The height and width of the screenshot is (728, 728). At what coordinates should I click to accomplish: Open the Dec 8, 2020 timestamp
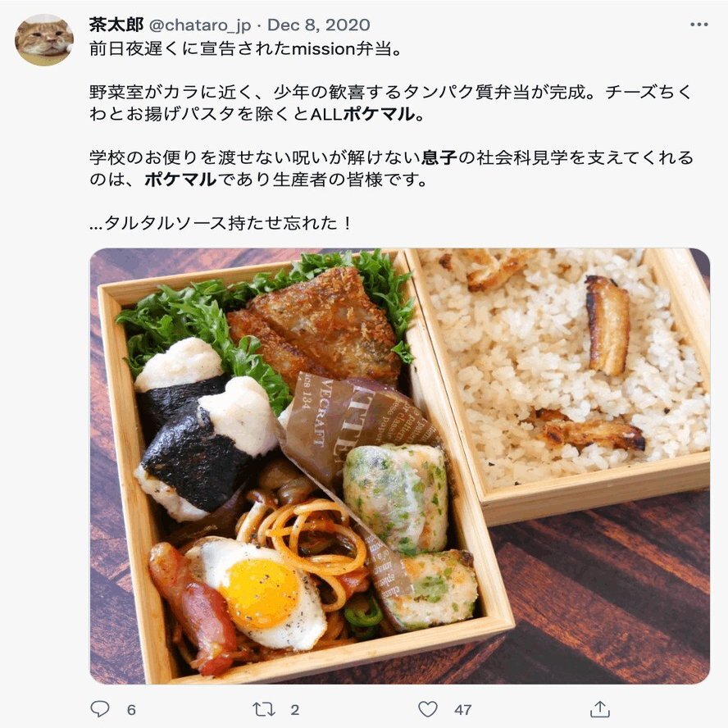(318, 25)
